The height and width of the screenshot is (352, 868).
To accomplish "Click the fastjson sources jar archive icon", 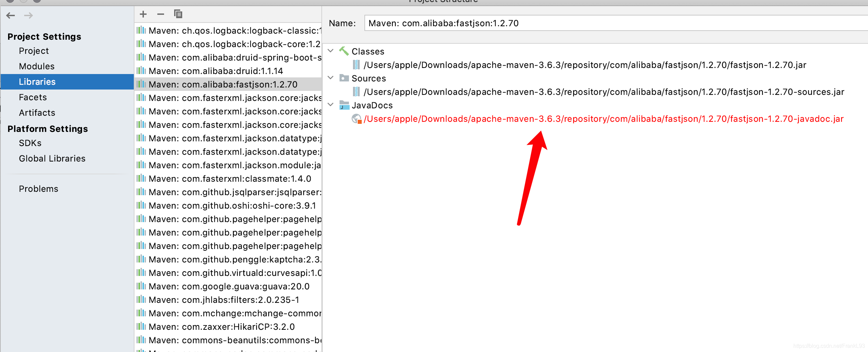I will click(x=356, y=92).
